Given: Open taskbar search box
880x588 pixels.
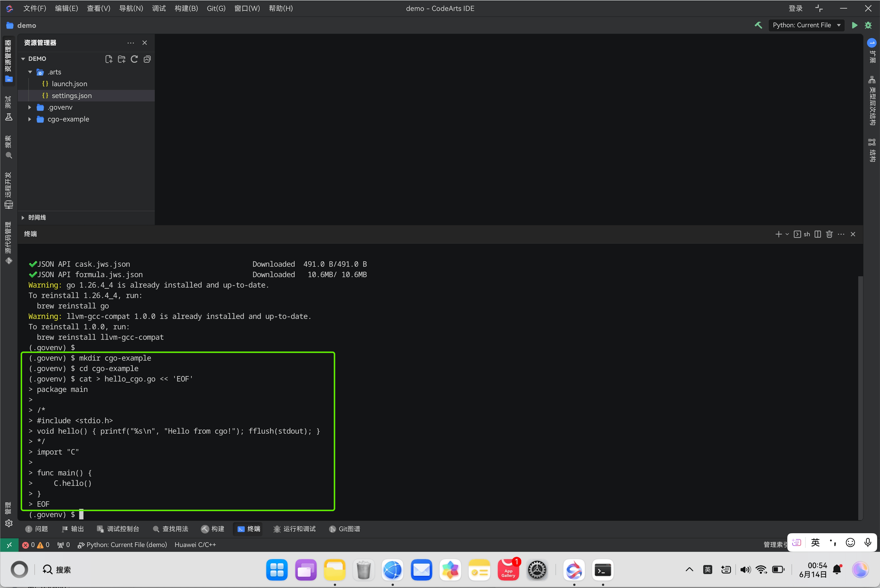Looking at the screenshot, I should point(57,570).
